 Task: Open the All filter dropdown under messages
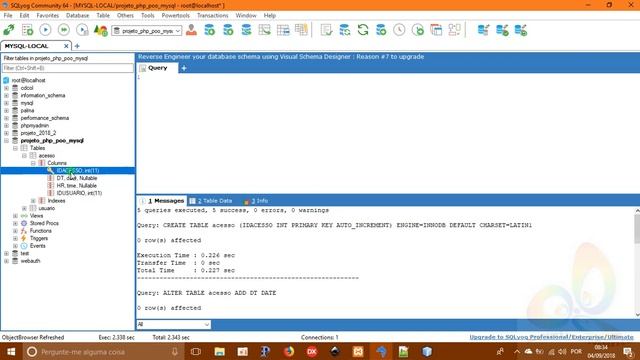tap(173, 324)
